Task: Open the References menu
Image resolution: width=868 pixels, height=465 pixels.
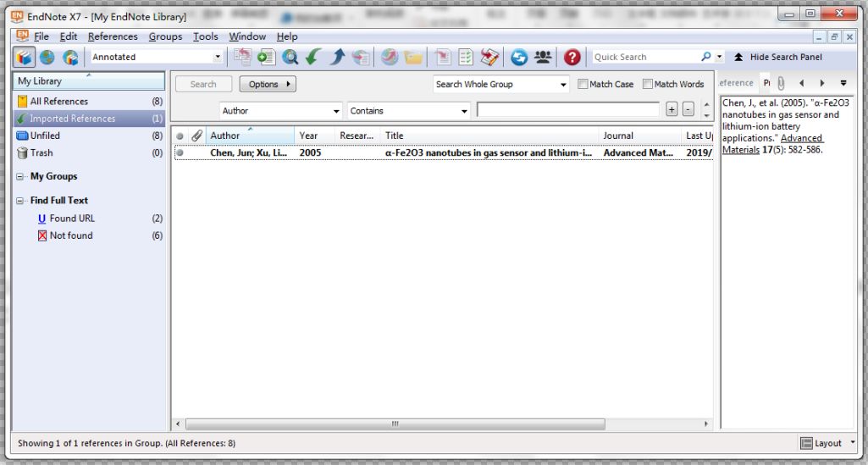Action: [x=113, y=36]
